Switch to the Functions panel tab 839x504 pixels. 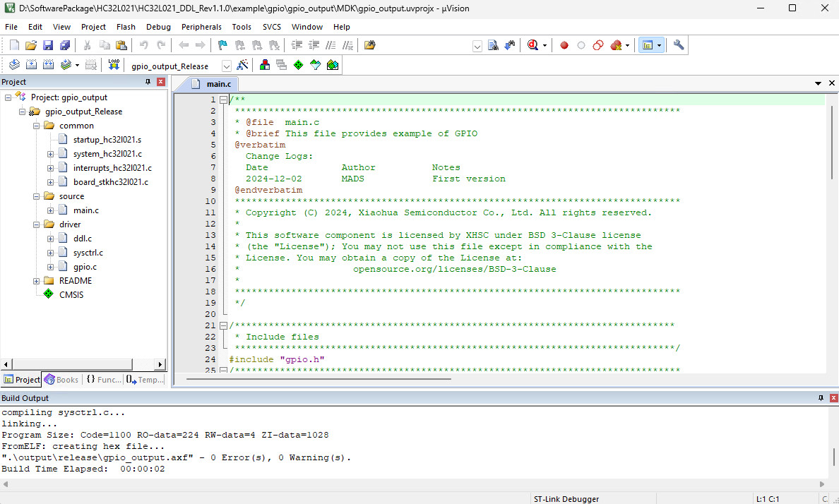tap(104, 379)
